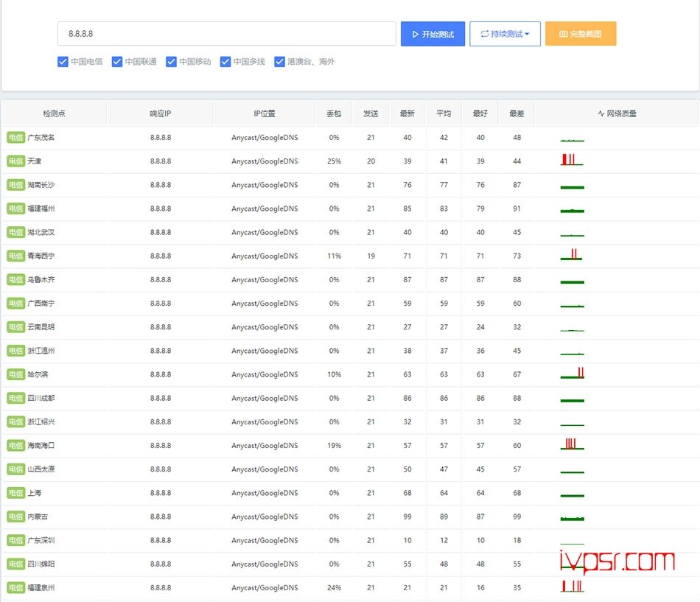The height and width of the screenshot is (602, 700).
Task: Click the 电信 badge for 四川成都
Action: [15, 398]
